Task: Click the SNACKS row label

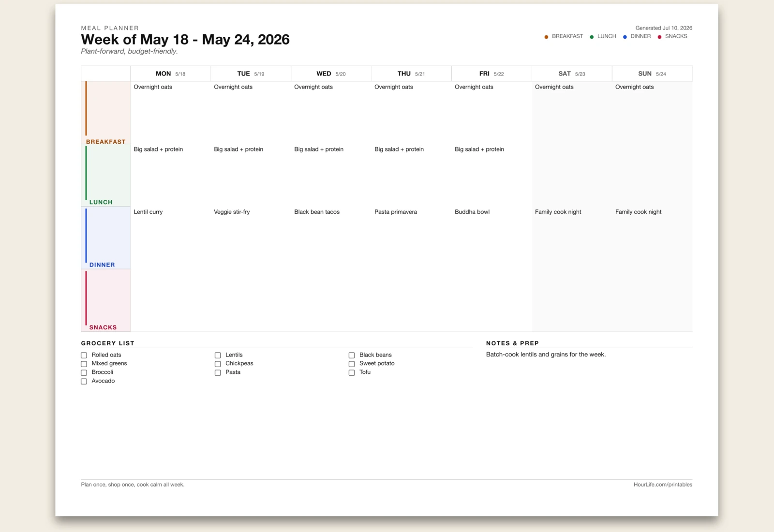Action: tap(103, 327)
